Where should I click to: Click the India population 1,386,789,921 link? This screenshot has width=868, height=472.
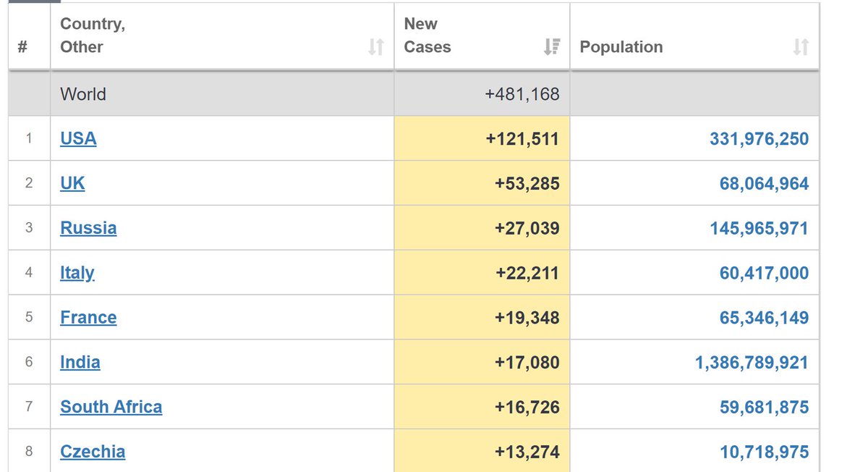coord(752,363)
